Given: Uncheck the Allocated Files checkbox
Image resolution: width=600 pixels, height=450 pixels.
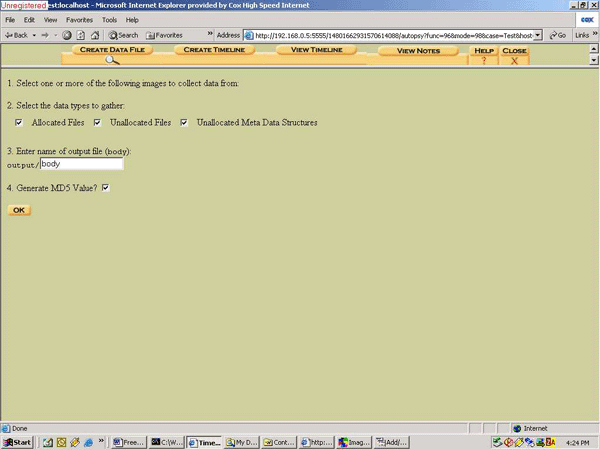Looking at the screenshot, I should pos(20,123).
